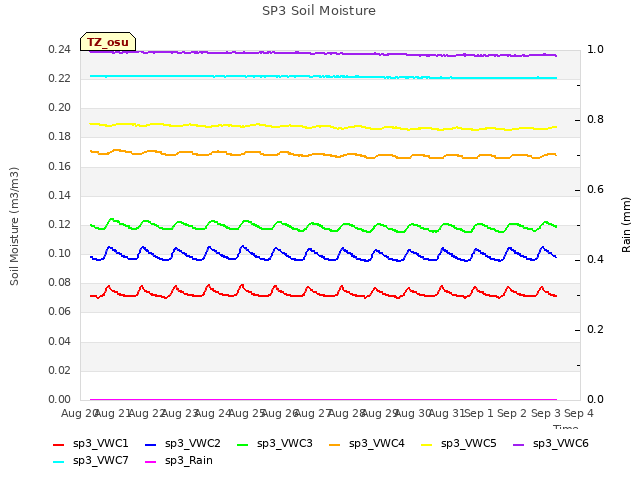Click the sp3_VWC1 legend label

click(100, 443)
